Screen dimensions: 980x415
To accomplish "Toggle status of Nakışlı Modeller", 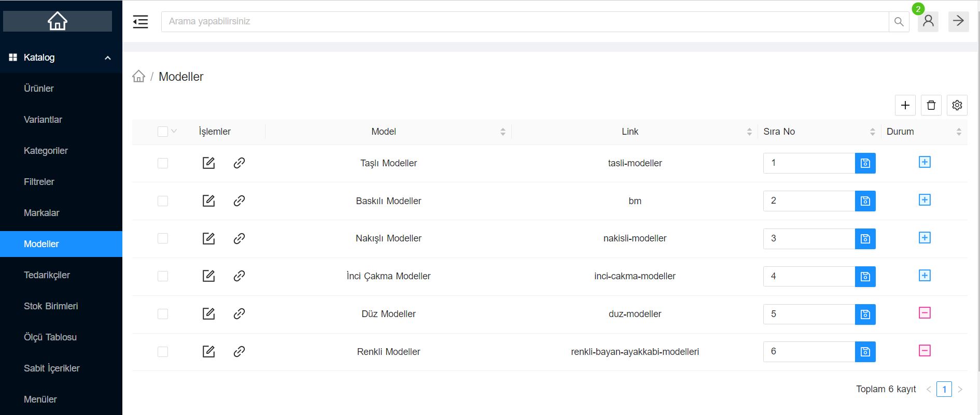I will (925, 238).
